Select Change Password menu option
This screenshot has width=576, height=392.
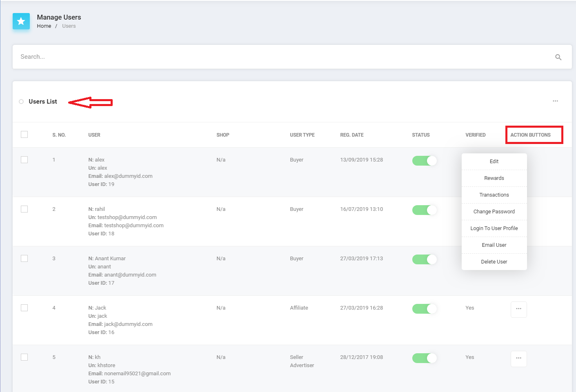coord(494,212)
